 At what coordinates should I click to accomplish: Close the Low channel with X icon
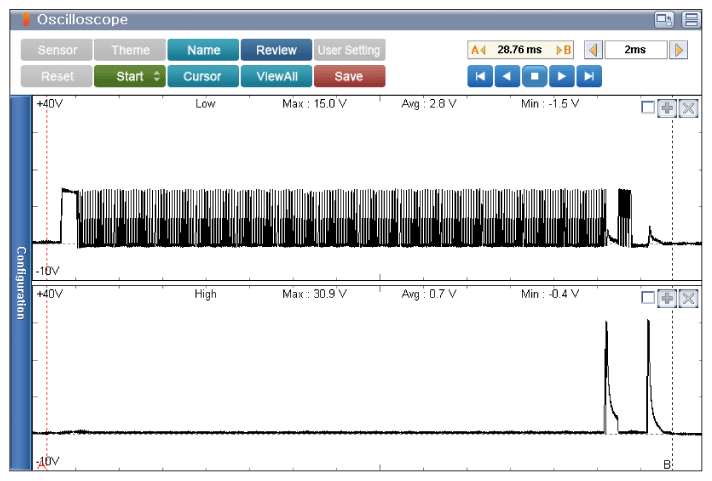tap(688, 108)
